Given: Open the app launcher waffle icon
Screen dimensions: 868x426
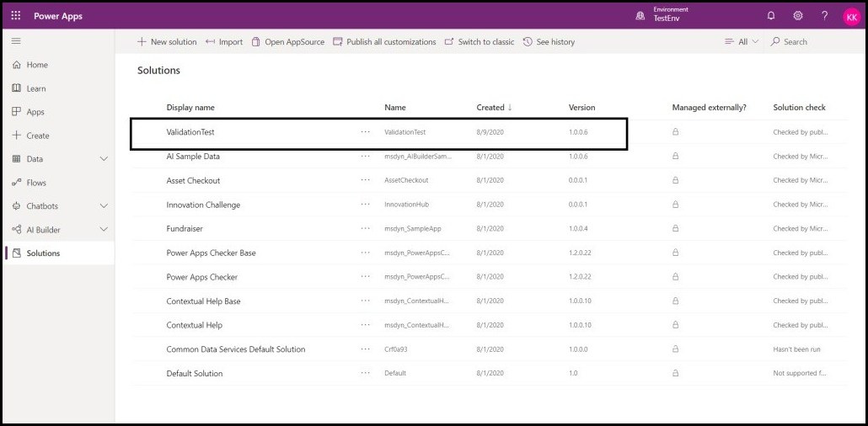Looking at the screenshot, I should coord(16,16).
